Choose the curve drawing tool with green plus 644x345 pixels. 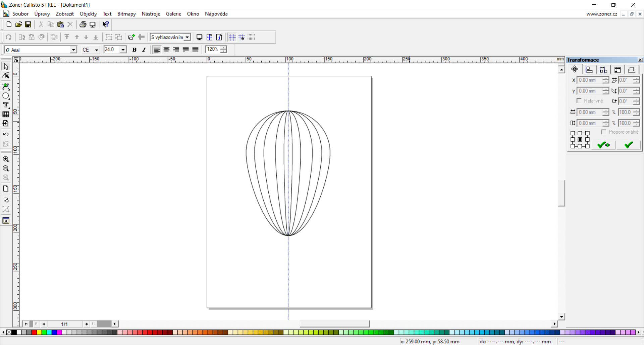(6, 87)
